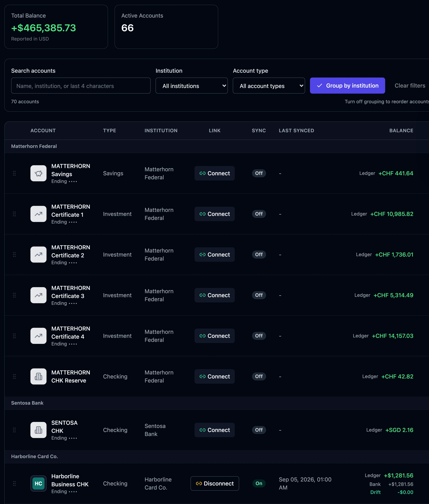429x504 pixels.
Task: Click the LAST SYNCED column header
Action: pyautogui.click(x=296, y=131)
